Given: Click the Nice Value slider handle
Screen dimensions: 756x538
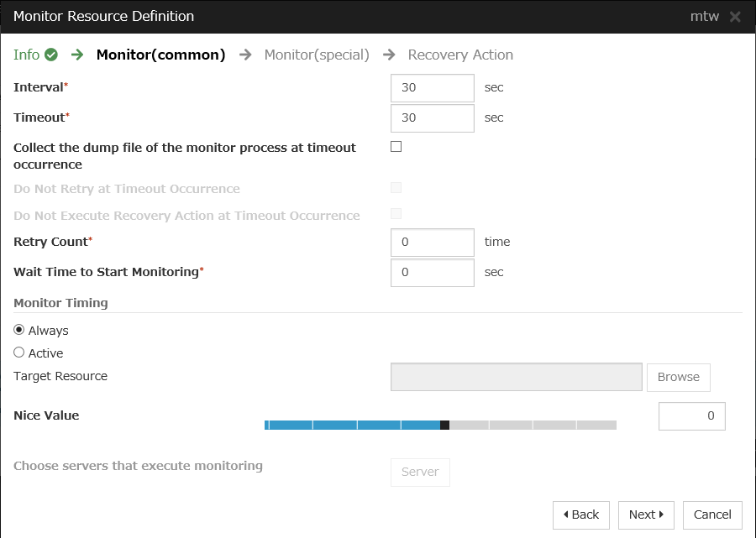Looking at the screenshot, I should point(444,425).
